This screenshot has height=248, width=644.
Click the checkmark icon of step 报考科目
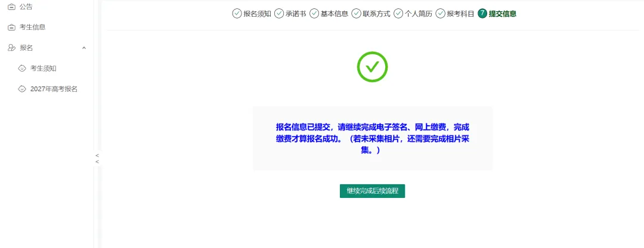tap(441, 14)
